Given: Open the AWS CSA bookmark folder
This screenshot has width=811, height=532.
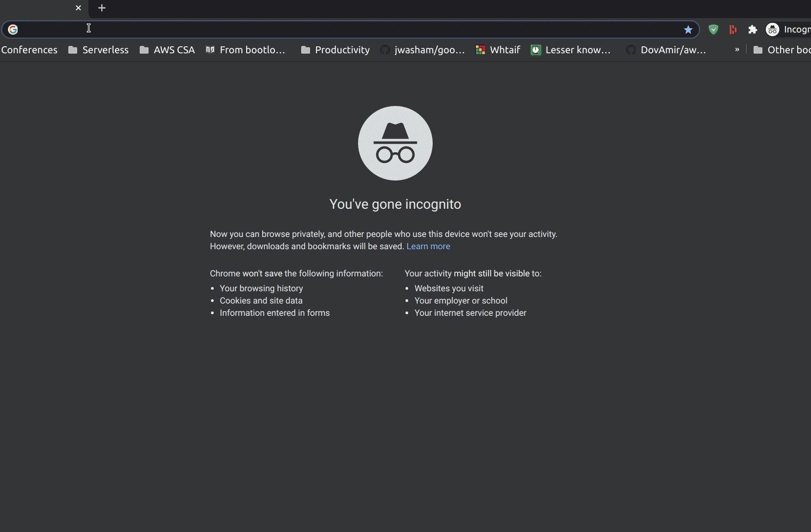Looking at the screenshot, I should click(167, 50).
